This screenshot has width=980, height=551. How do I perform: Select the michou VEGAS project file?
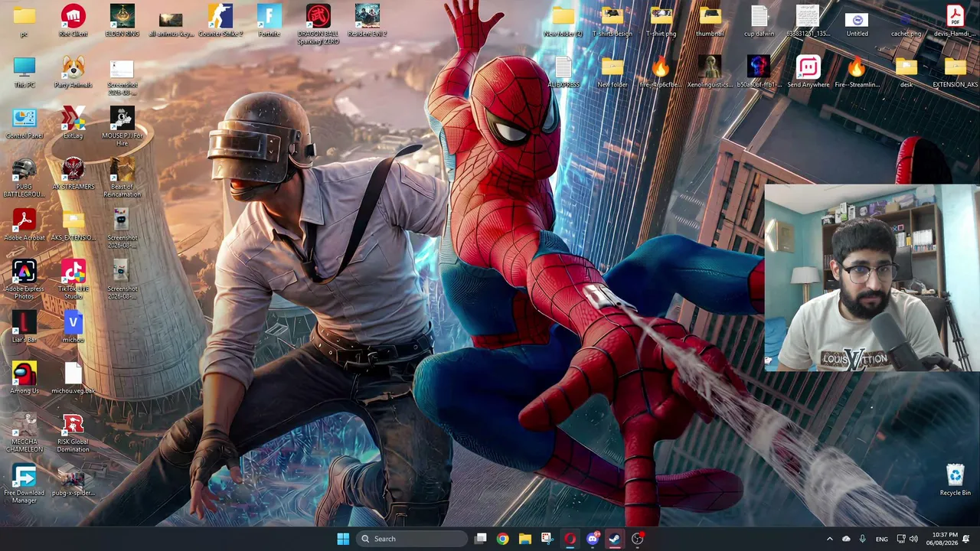coord(73,328)
